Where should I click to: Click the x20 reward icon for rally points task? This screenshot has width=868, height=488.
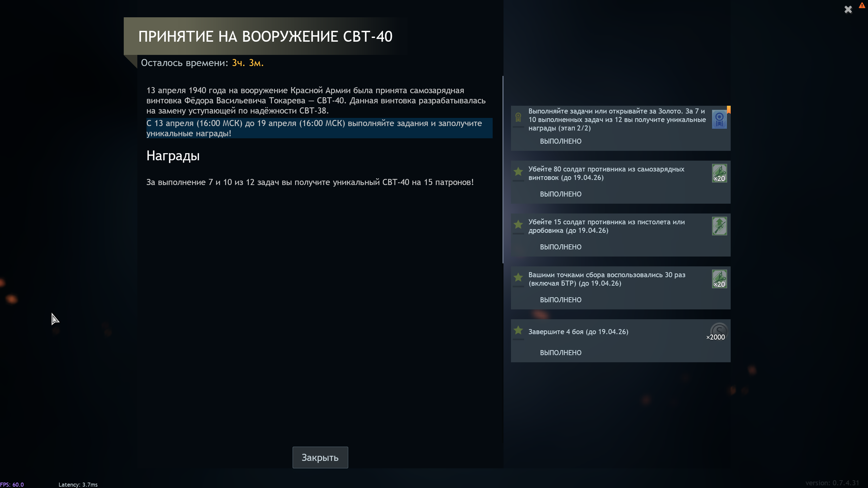coord(719,279)
